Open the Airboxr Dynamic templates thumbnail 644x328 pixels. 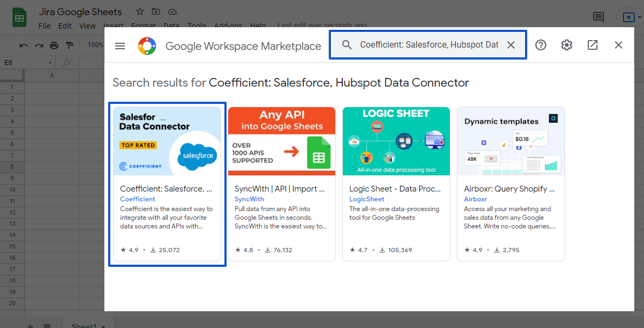coord(511,141)
